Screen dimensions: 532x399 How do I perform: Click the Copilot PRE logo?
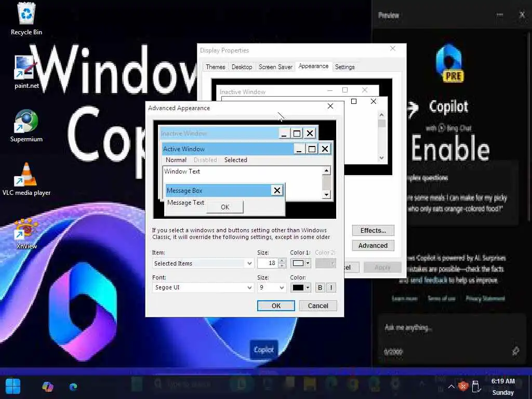click(449, 63)
